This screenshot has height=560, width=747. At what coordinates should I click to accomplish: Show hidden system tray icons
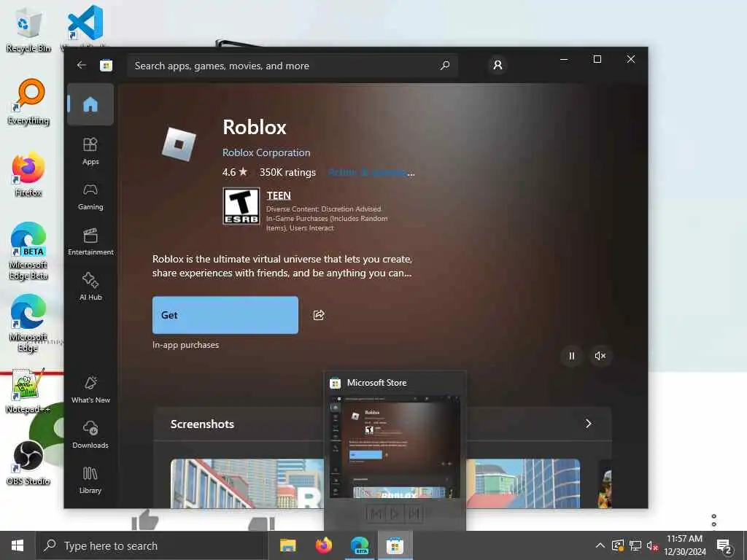click(x=600, y=545)
